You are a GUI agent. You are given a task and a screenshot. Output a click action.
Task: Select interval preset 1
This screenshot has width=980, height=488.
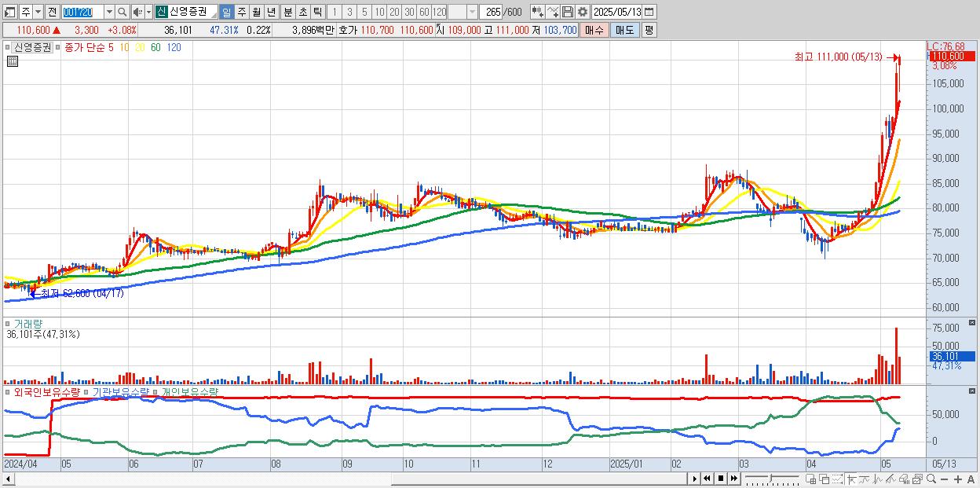point(334,12)
